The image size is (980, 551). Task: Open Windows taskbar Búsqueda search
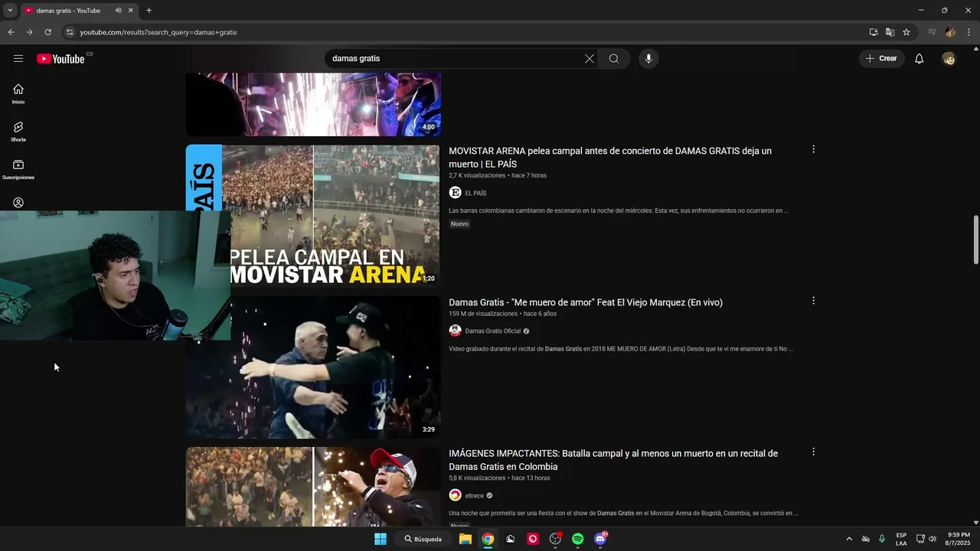[423, 539]
